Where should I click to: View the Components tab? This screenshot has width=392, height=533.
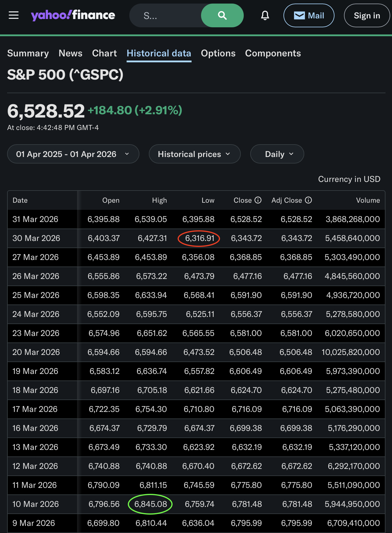[273, 53]
